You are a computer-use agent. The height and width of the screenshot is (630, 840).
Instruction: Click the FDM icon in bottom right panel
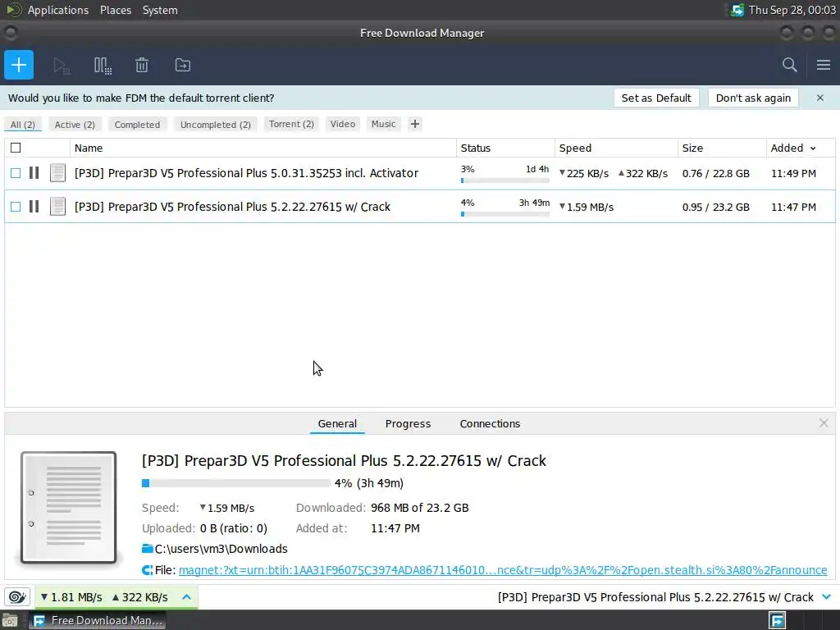778,620
